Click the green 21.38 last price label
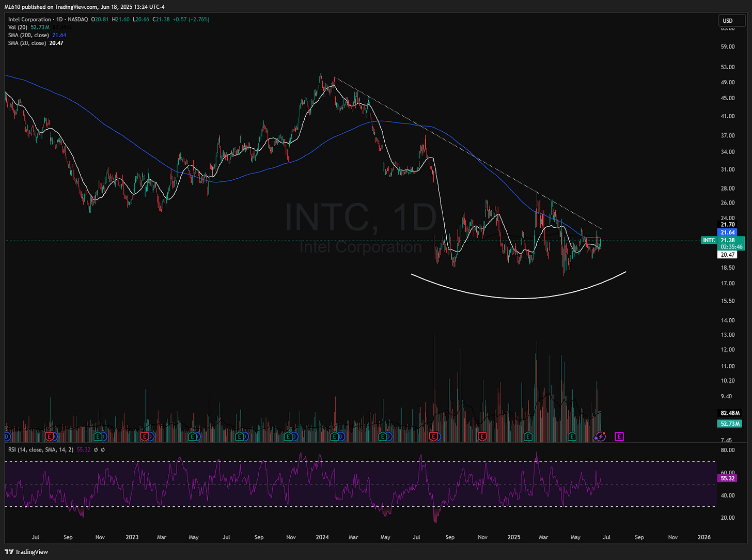 click(x=728, y=240)
